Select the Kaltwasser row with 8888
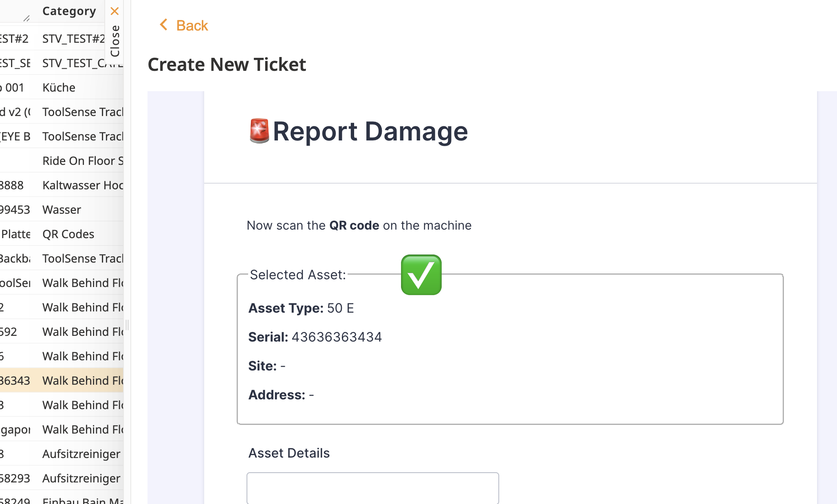The height and width of the screenshot is (504, 837). point(61,185)
